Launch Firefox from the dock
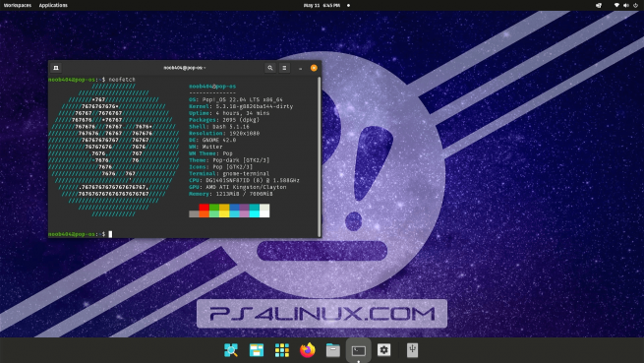 pos(307,350)
